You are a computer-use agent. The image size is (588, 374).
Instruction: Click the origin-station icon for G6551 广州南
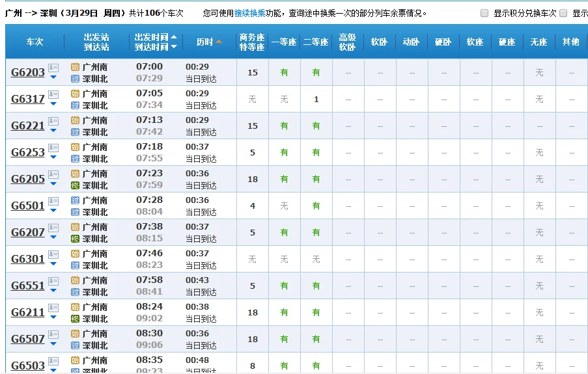point(75,280)
